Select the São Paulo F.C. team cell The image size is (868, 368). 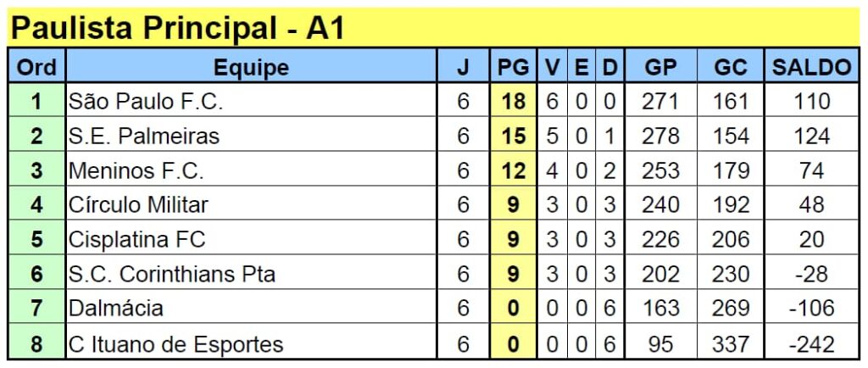146,102
